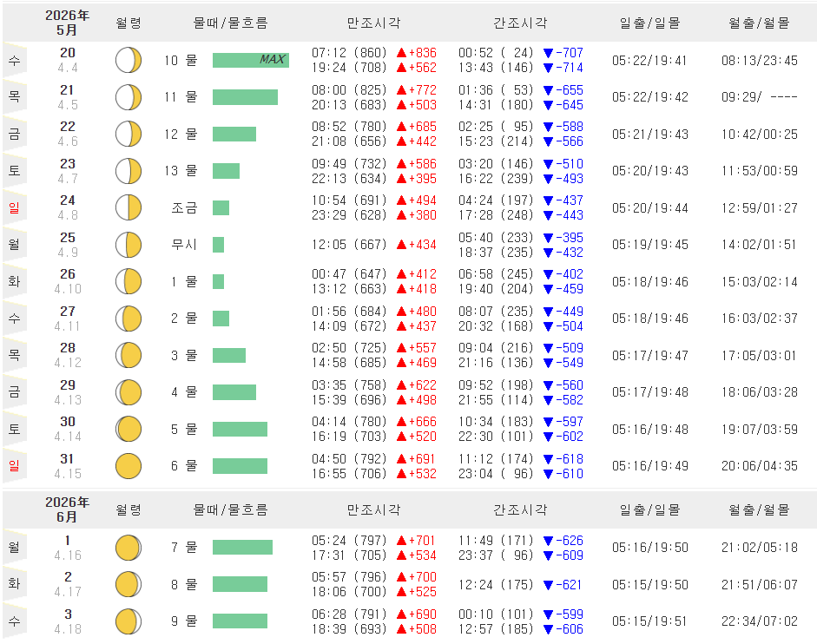This screenshot has height=644, width=817.
Task: Click the sunrise/sunset 05:22/19:41 cell
Action: tap(649, 61)
